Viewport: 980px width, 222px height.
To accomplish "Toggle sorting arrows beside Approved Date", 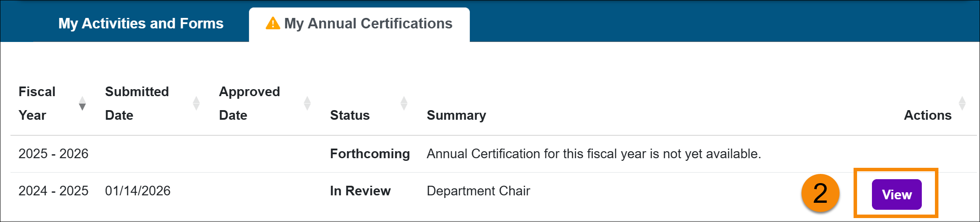I will pos(308,104).
